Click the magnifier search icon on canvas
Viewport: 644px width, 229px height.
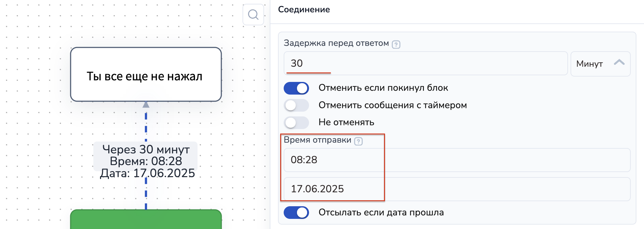click(x=253, y=15)
